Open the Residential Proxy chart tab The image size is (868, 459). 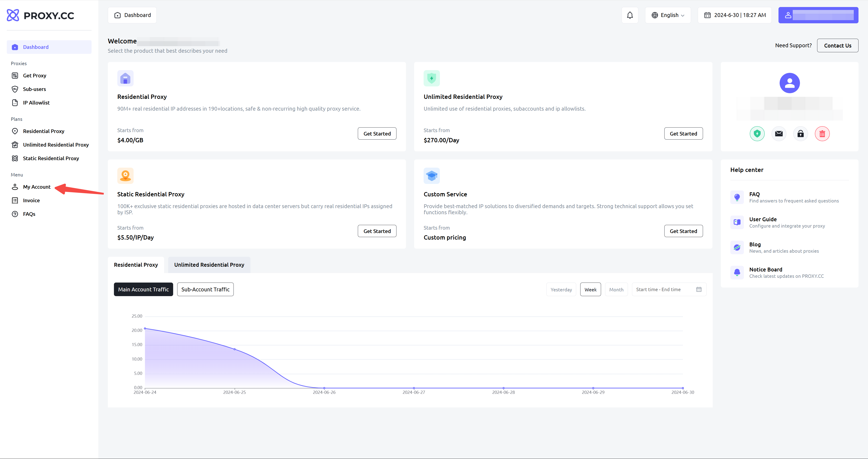coord(136,265)
